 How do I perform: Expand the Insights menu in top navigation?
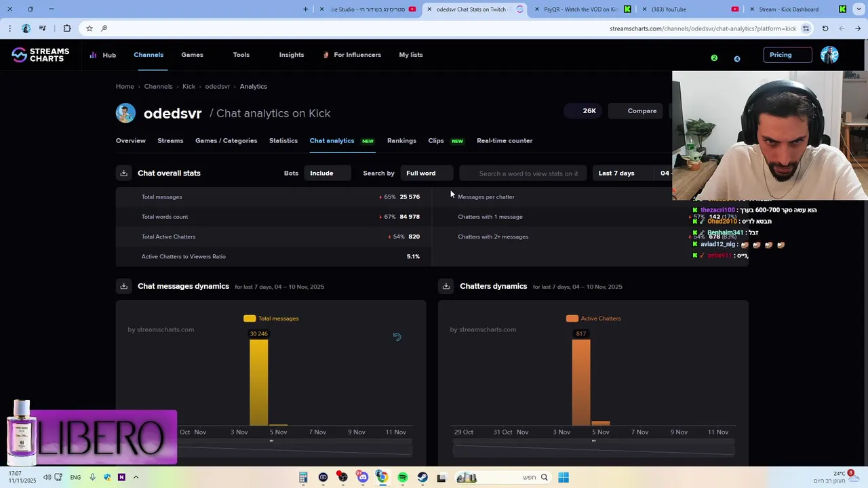click(x=292, y=55)
